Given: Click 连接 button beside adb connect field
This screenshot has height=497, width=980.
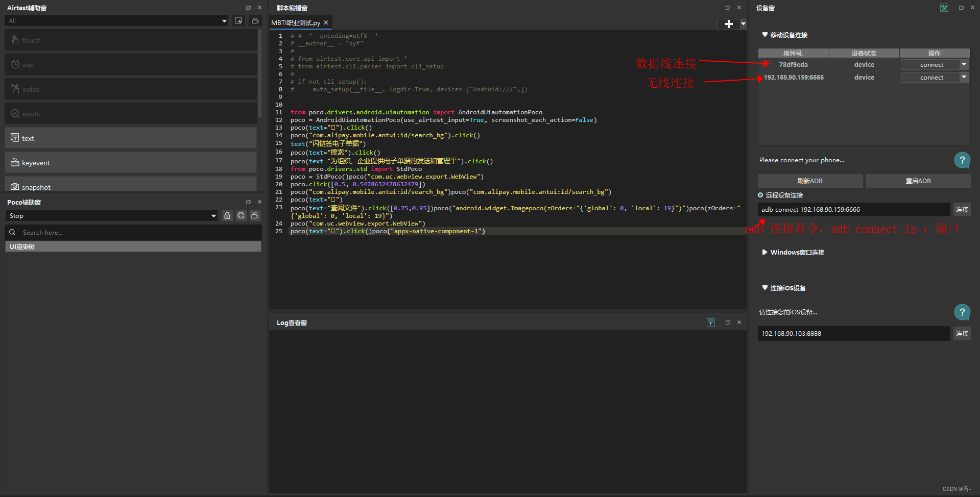Looking at the screenshot, I should click(x=962, y=210).
